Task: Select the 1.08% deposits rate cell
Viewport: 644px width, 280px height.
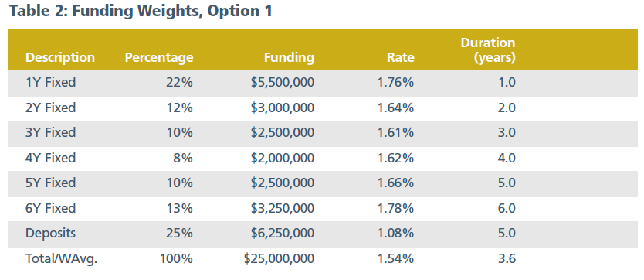Action: tap(395, 234)
